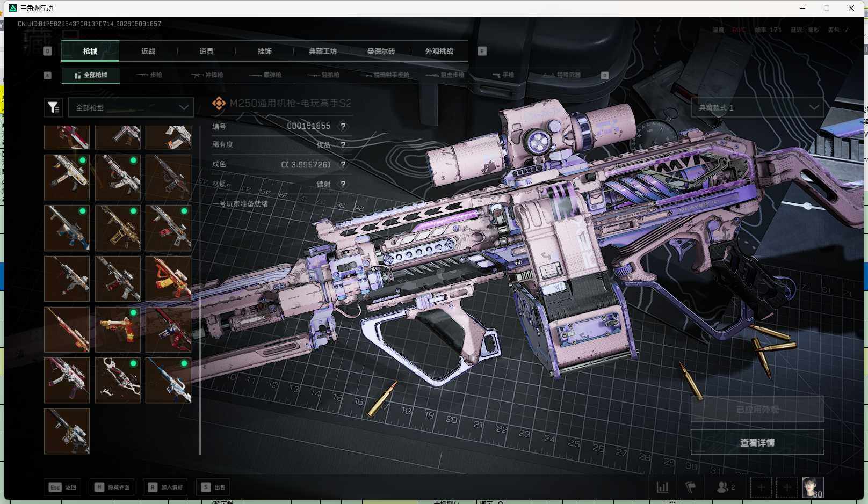
Task: Click the Esc 返回 button
Action: (x=63, y=487)
